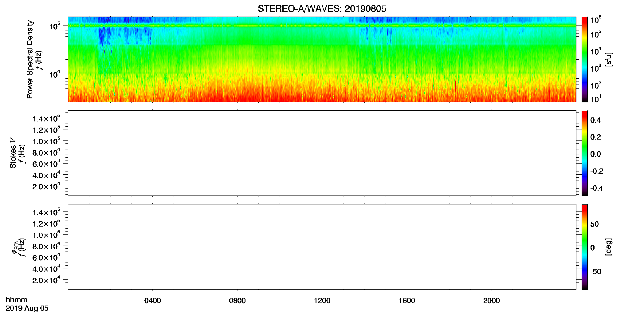Click the 0400 time tick label
The height and width of the screenshot is (332, 644).
click(153, 301)
